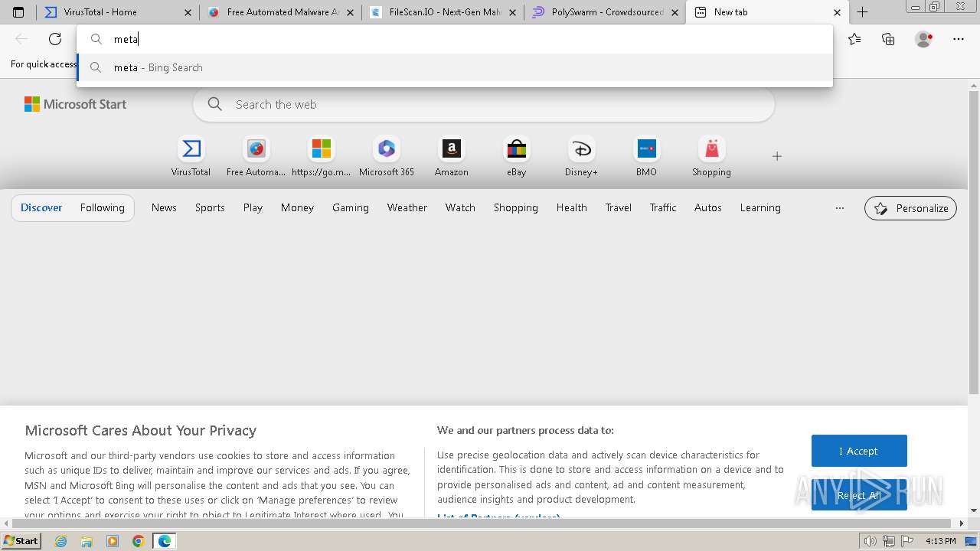
Task: Go back using the back arrow
Action: coord(21,39)
